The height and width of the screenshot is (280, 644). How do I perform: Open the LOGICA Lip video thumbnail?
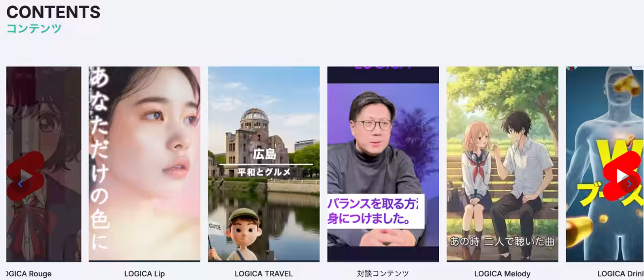[144, 164]
